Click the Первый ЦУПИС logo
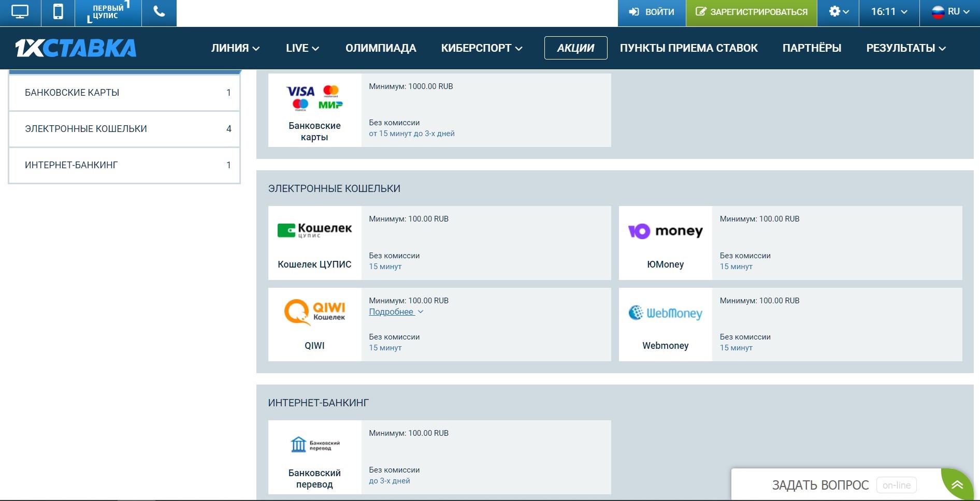Viewport: 980px width, 501px height. pos(108,12)
